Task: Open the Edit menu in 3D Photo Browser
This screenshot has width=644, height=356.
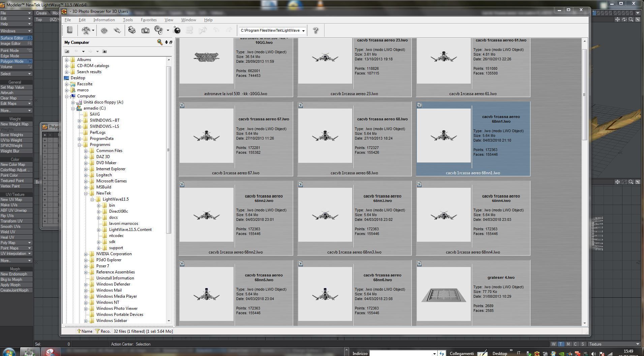Action: tap(82, 20)
